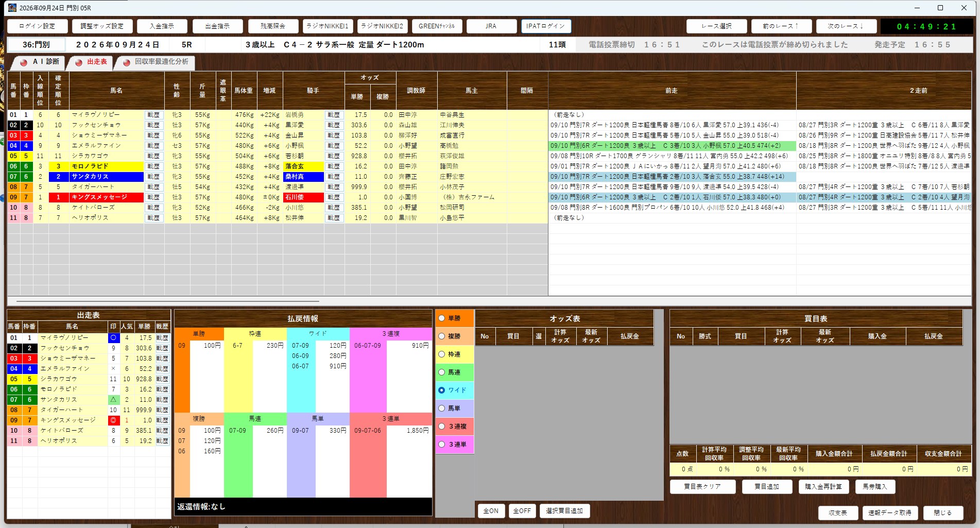Image resolution: width=980 pixels, height=528 pixels.
Task: Click the horizontal scrollbar under race table
Action: coord(167,301)
